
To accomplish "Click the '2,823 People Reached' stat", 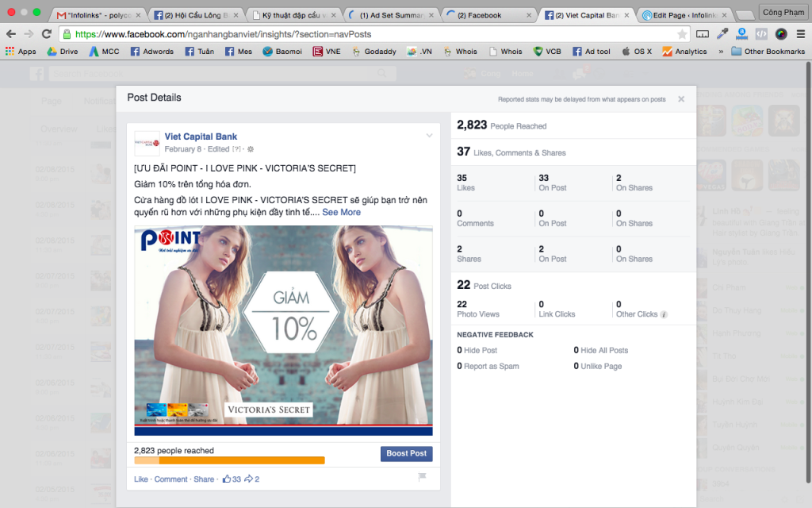I will (x=501, y=125).
